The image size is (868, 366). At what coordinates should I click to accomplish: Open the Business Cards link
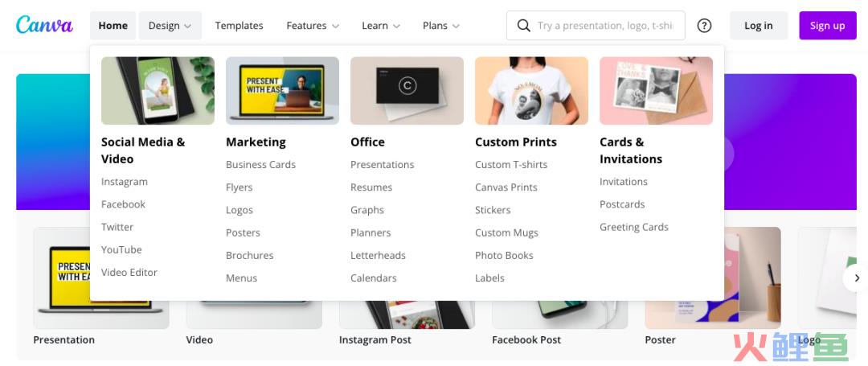[x=260, y=164]
